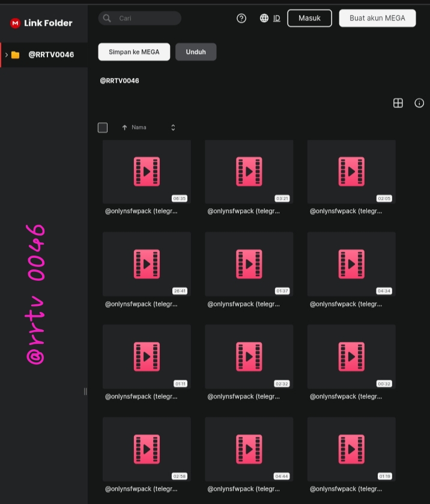Screen dimensions: 430x504
Task: Tick the select-all checkbox
Action: 103,128
